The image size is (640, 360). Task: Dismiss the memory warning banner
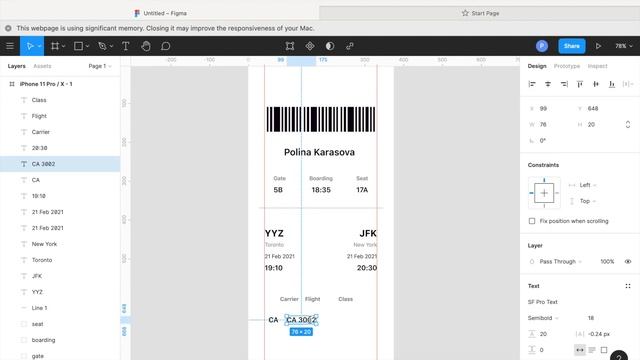(8, 28)
